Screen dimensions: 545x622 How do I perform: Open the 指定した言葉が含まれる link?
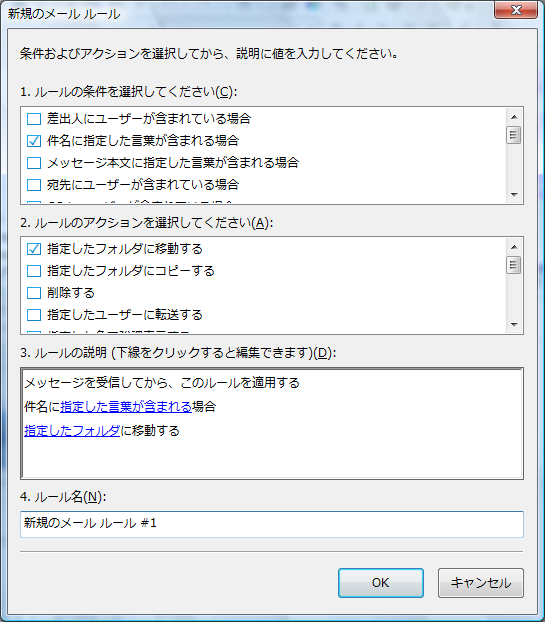(x=126, y=407)
